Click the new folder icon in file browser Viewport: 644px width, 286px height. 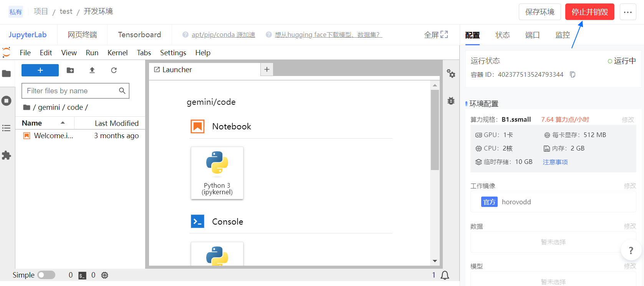70,70
